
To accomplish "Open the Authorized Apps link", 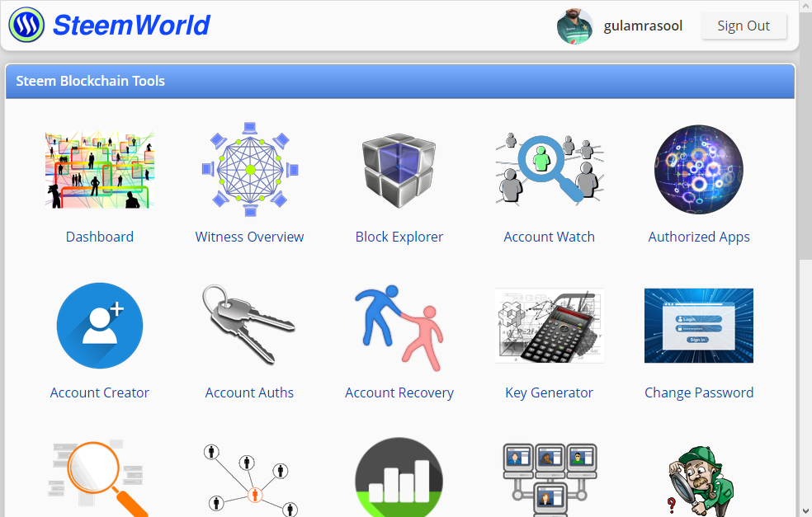I will [699, 237].
